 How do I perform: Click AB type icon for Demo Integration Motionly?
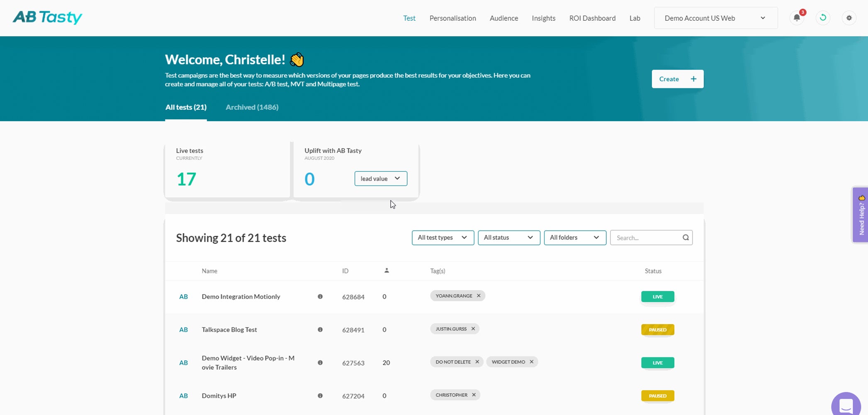(183, 297)
